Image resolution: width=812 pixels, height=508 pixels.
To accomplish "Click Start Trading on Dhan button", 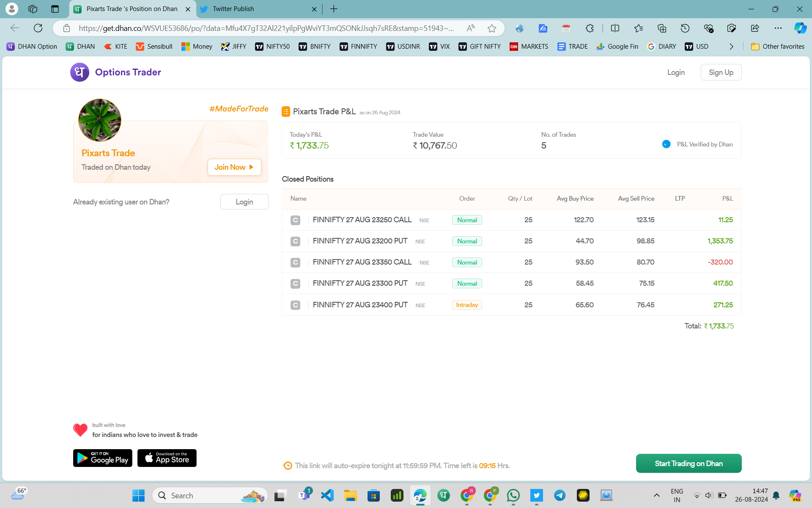I will tap(689, 464).
